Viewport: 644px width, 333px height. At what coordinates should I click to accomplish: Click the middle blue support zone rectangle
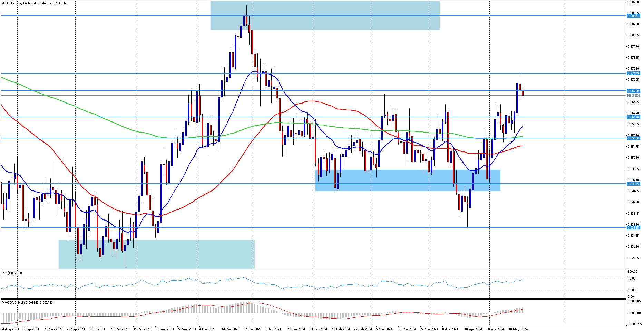tap(408, 180)
